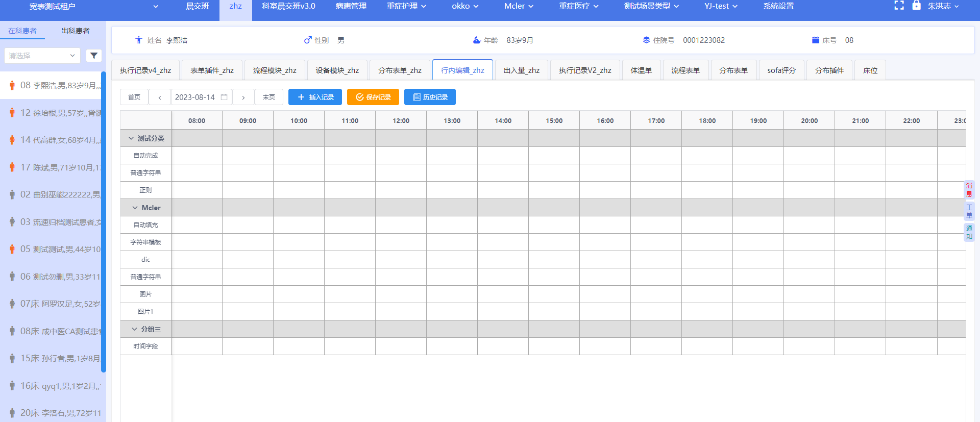Select patient 17 陈斌 in list

click(51, 167)
